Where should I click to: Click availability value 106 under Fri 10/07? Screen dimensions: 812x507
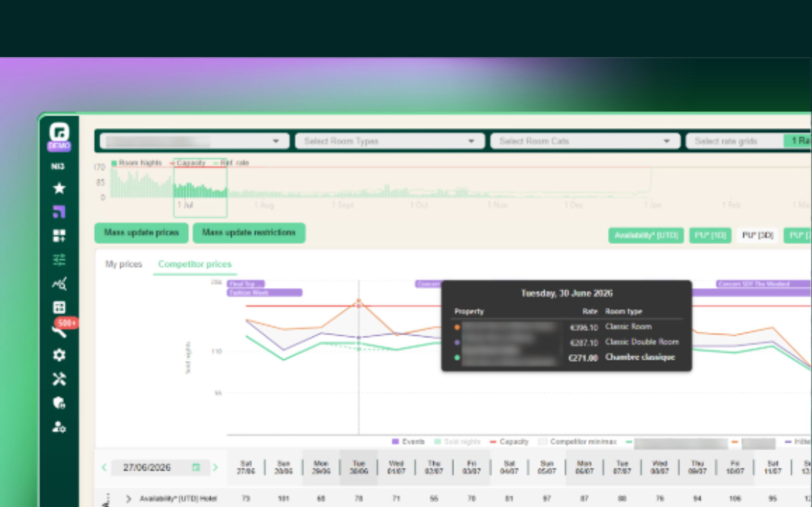pyautogui.click(x=735, y=499)
